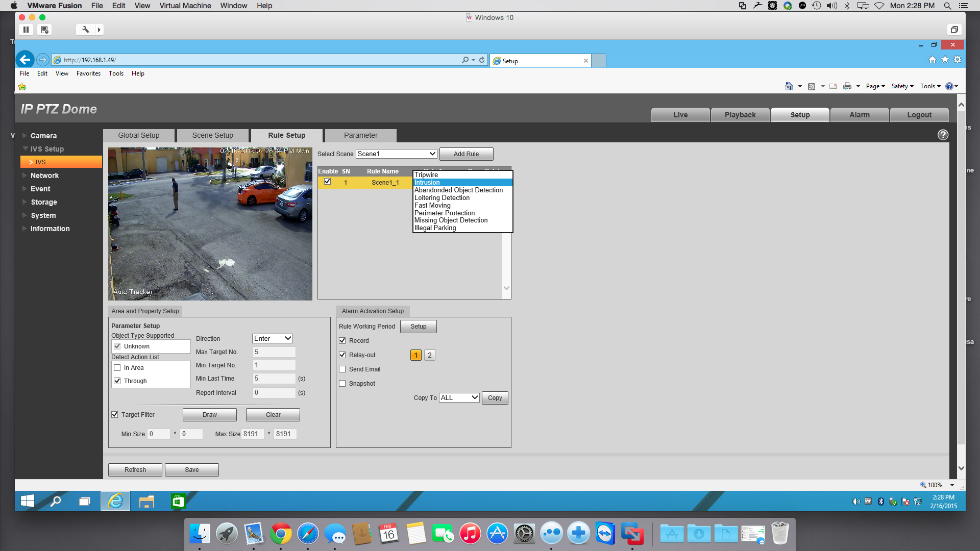This screenshot has width=980, height=551.
Task: Open Google Chrome in the Dock
Action: (281, 534)
